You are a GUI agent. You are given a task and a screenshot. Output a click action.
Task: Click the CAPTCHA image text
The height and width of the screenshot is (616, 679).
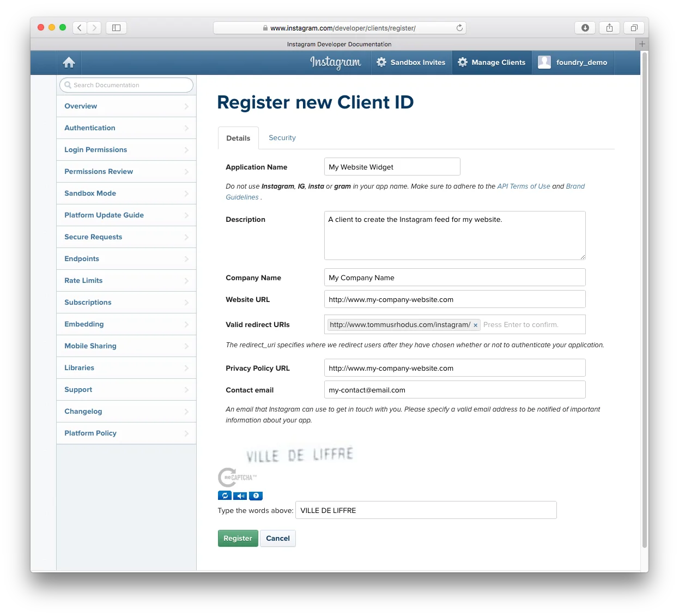point(300,455)
